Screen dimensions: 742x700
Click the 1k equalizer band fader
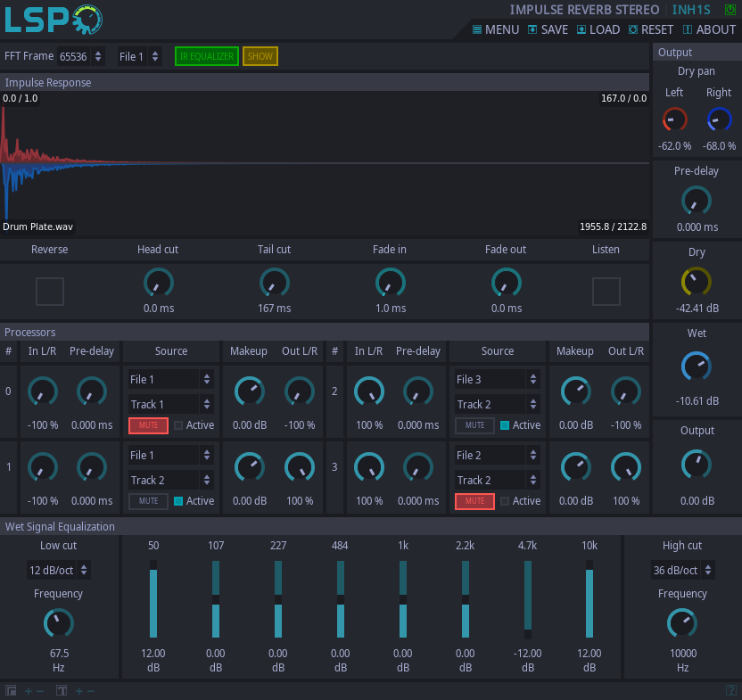(x=403, y=599)
